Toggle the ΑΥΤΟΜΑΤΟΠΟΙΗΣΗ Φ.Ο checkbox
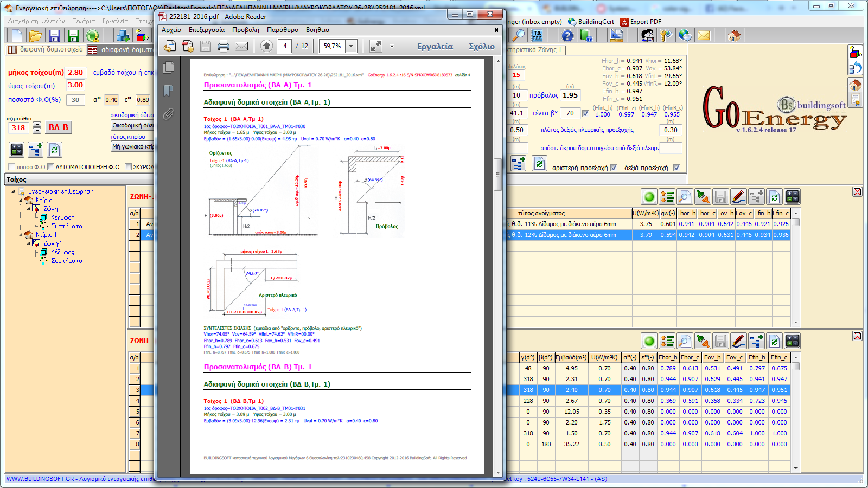The image size is (868, 488). tap(51, 167)
